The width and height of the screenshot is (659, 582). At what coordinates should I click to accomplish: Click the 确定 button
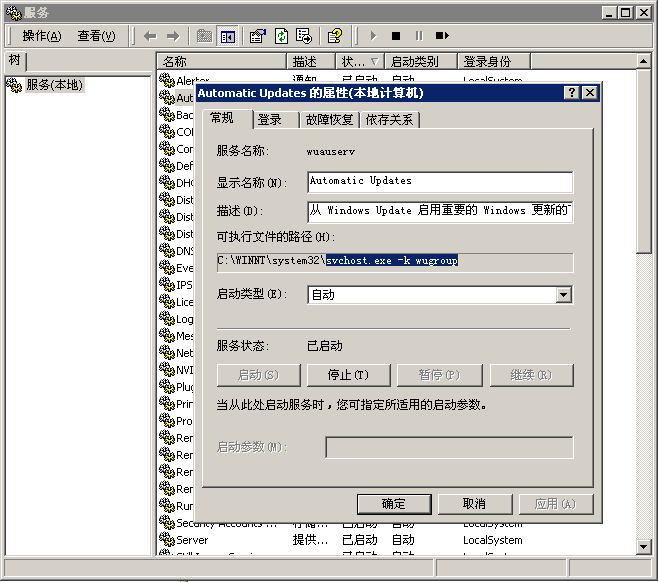click(394, 504)
